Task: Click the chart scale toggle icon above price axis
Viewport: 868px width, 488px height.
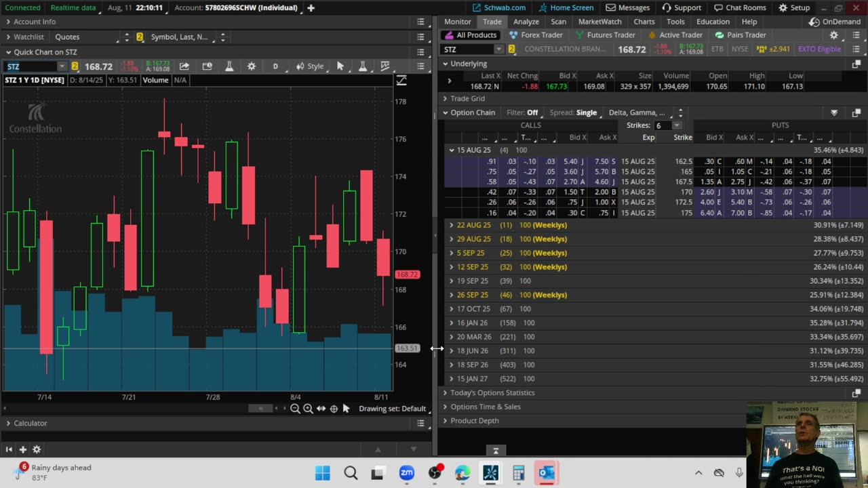Action: [x=401, y=80]
